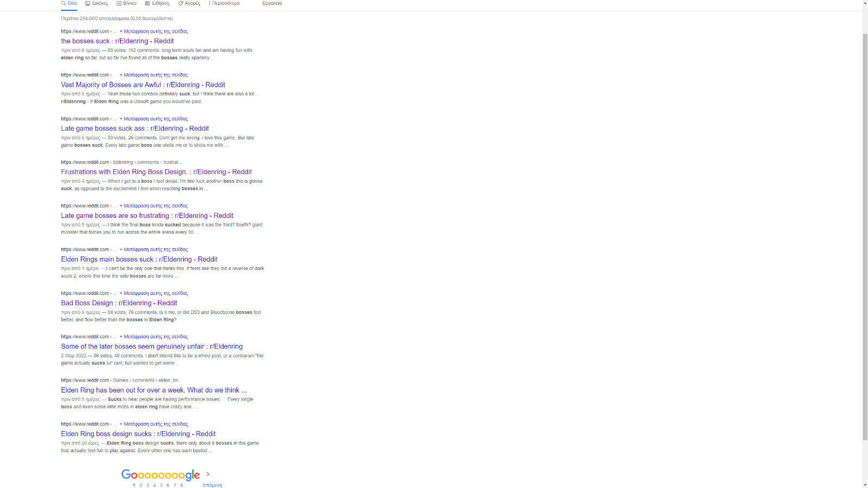868x488 pixels.
Task: Open result 'the bosses suck : r/Eldenring'
Action: (x=117, y=41)
